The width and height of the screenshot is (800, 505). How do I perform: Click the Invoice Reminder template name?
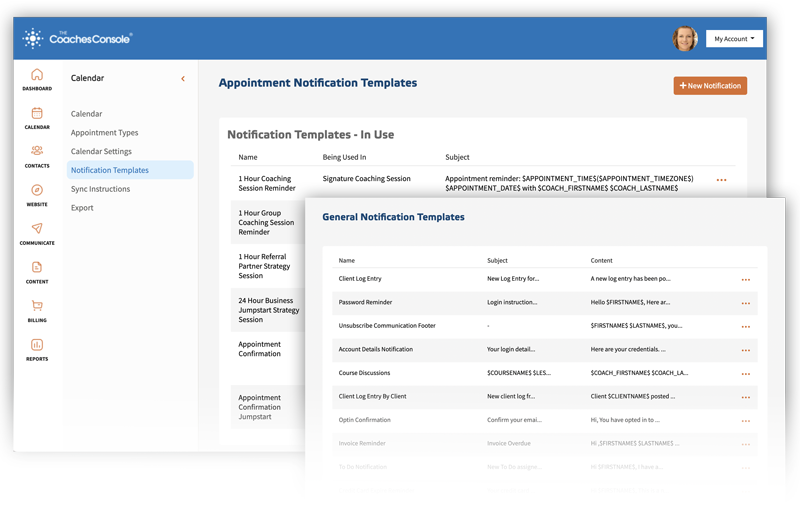pos(362,443)
